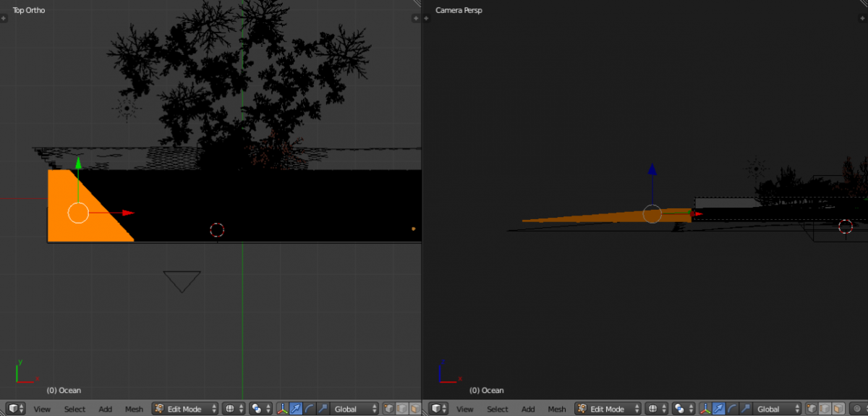This screenshot has width=868, height=416.
Task: Select the camera triangle object in Top Ortho
Action: click(182, 281)
